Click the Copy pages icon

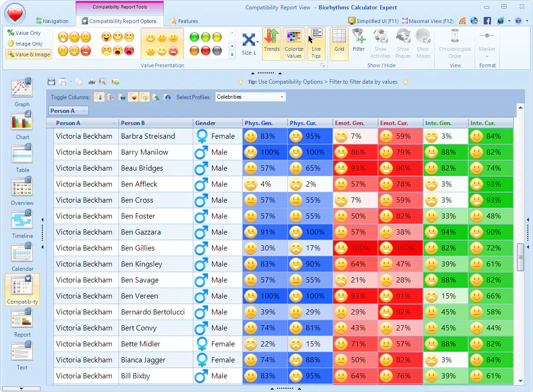(79, 81)
